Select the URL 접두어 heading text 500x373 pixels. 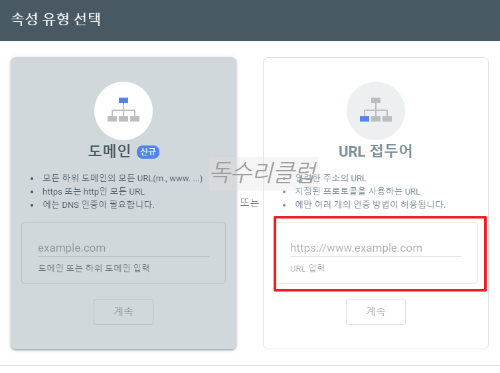pos(376,151)
